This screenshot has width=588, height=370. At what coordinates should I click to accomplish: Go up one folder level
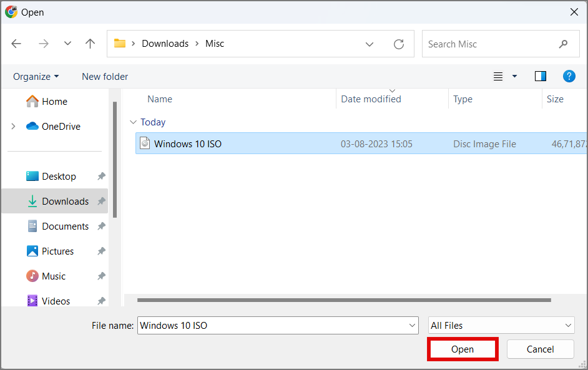[x=90, y=44]
